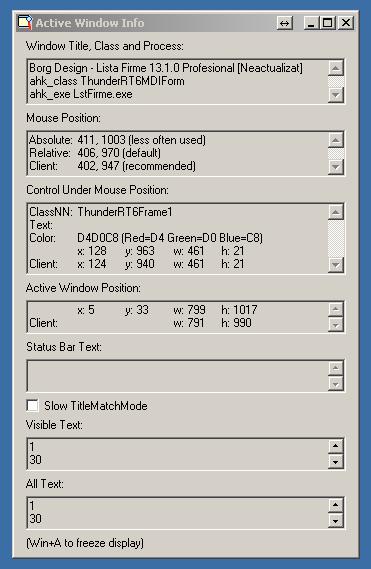This screenshot has width=371, height=569.
Task: Click inside Active Window Position field
Action: click(178, 316)
